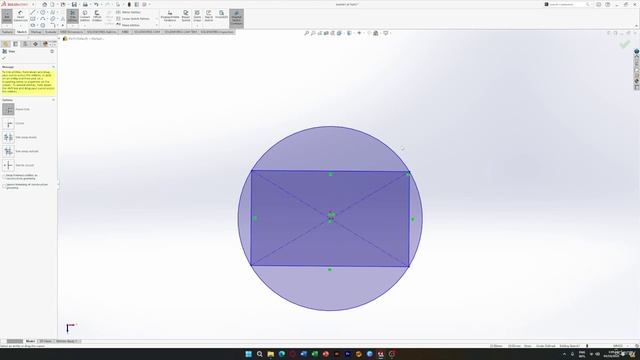Open the Display Style dropdown

pos(349,33)
